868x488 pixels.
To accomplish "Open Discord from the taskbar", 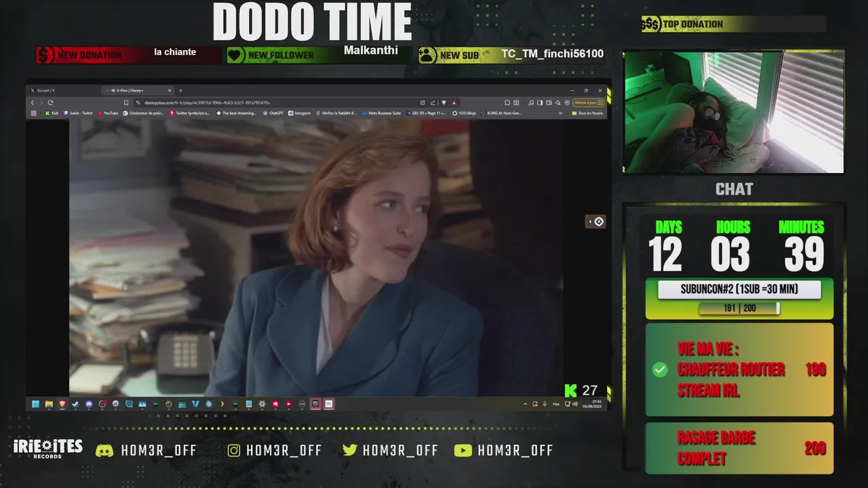I will 89,404.
